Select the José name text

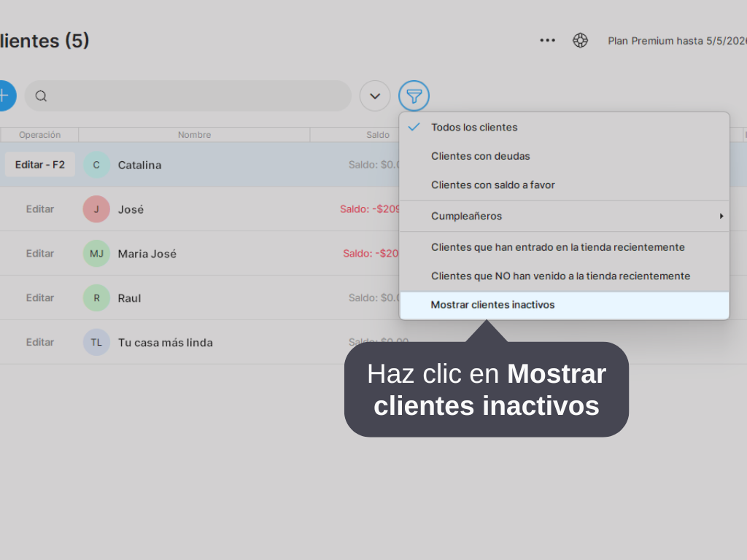point(131,209)
